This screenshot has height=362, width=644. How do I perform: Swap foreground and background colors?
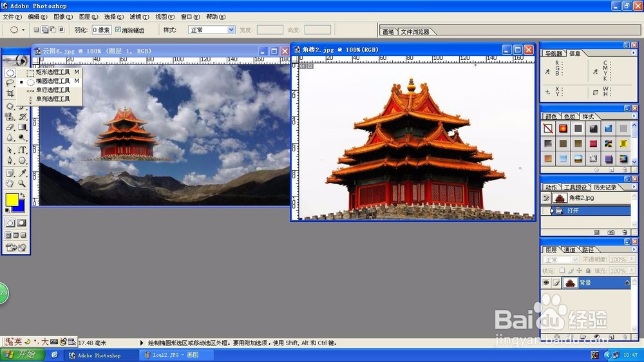[x=23, y=195]
